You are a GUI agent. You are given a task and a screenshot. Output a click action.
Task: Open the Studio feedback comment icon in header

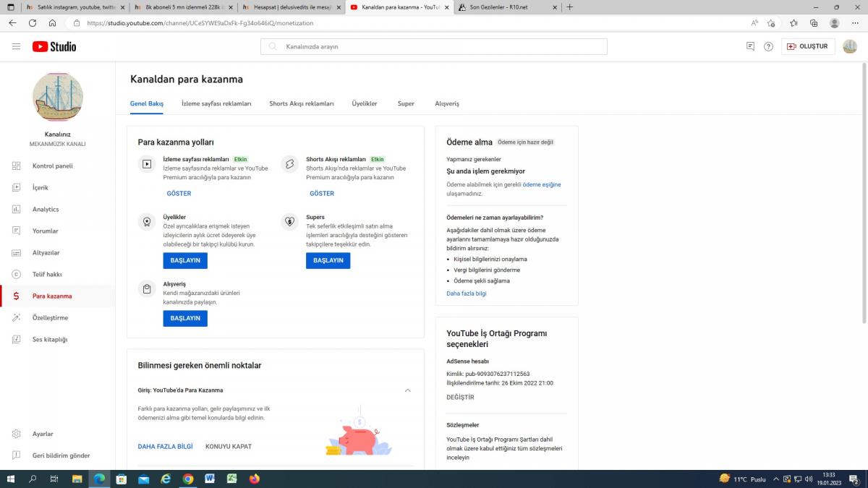[750, 46]
